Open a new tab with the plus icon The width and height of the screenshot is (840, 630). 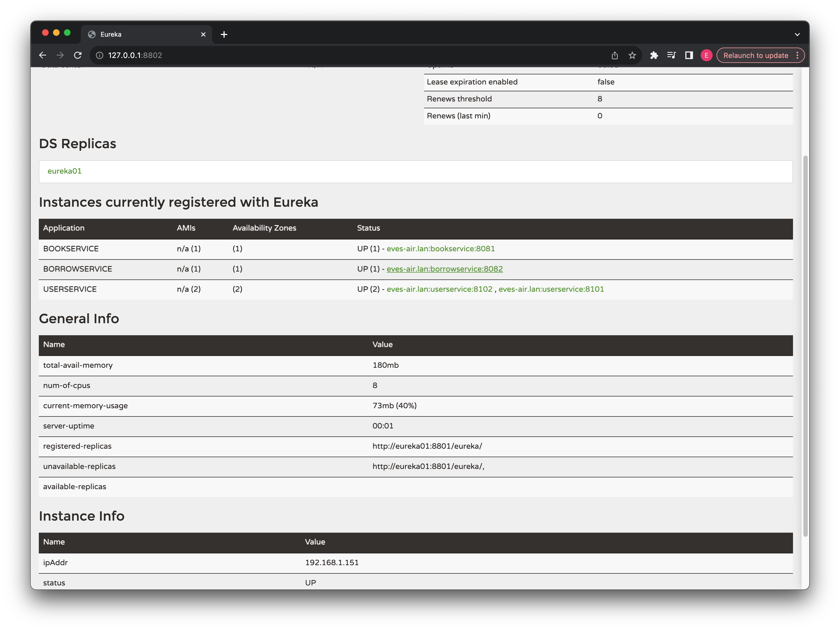224,34
